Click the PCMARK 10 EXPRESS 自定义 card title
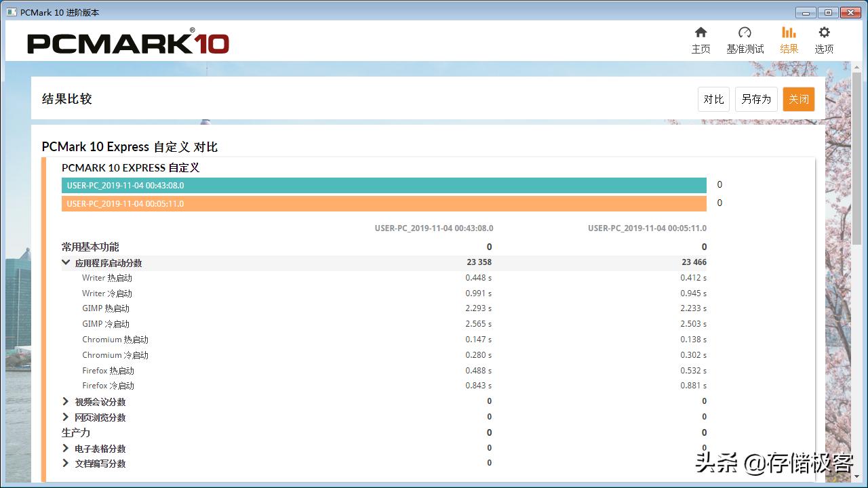Screen dimensions: 868x488 [x=131, y=167]
